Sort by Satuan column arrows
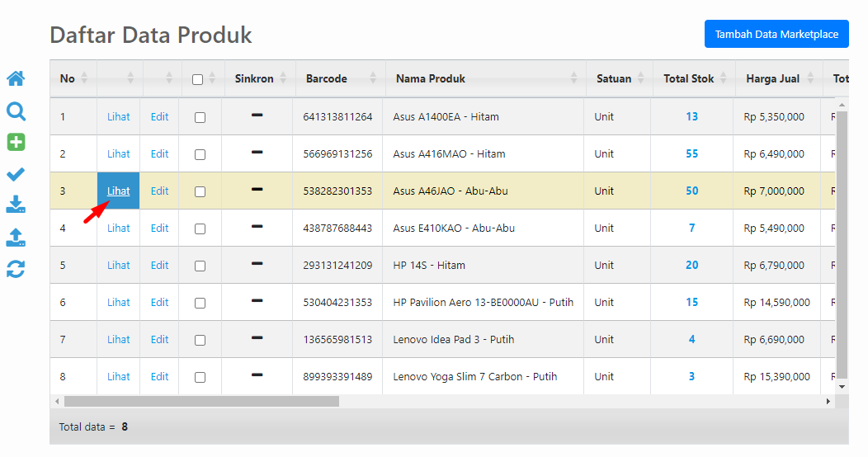 (x=640, y=78)
